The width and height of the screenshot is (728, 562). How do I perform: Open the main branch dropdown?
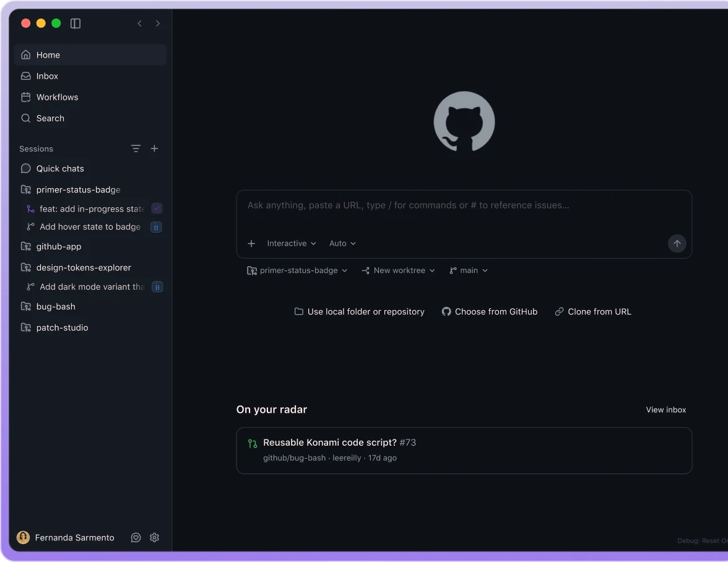click(469, 270)
